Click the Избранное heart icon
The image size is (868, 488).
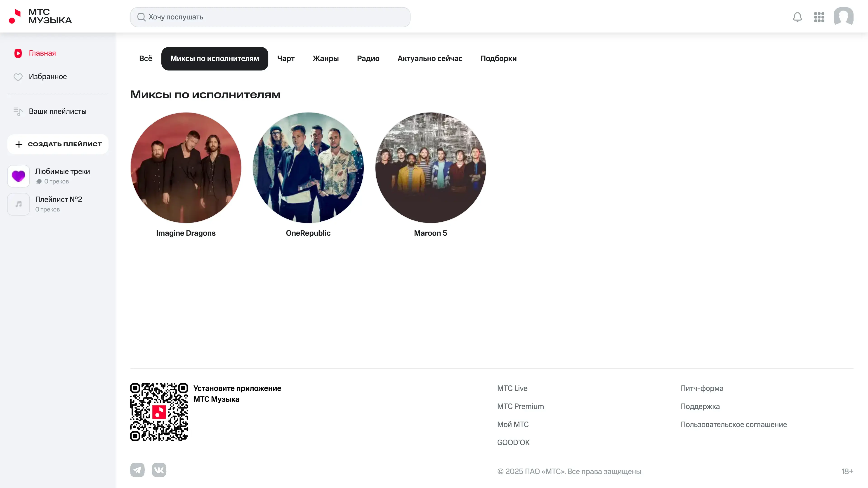click(18, 77)
